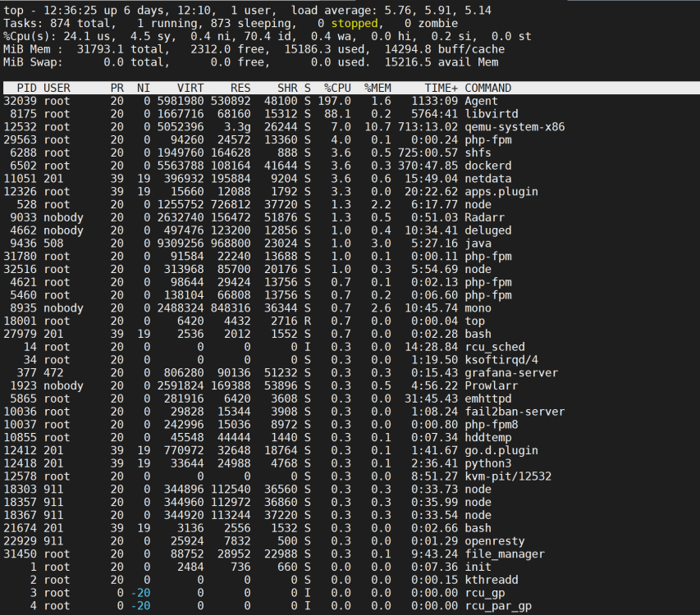Select 31793.1 total memory value
This screenshot has height=615, width=700.
100,49
